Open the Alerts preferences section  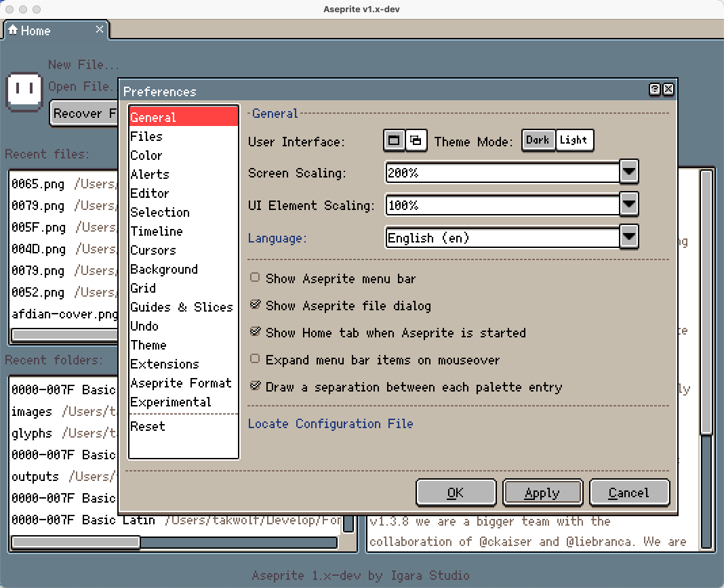point(183,174)
